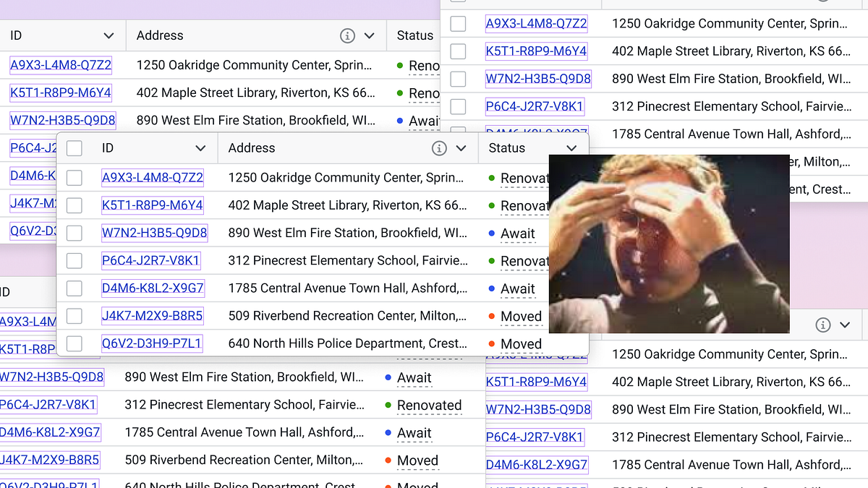This screenshot has height=488, width=868.
Task: Click the ID column header in the top-left table
Action: 16,35
